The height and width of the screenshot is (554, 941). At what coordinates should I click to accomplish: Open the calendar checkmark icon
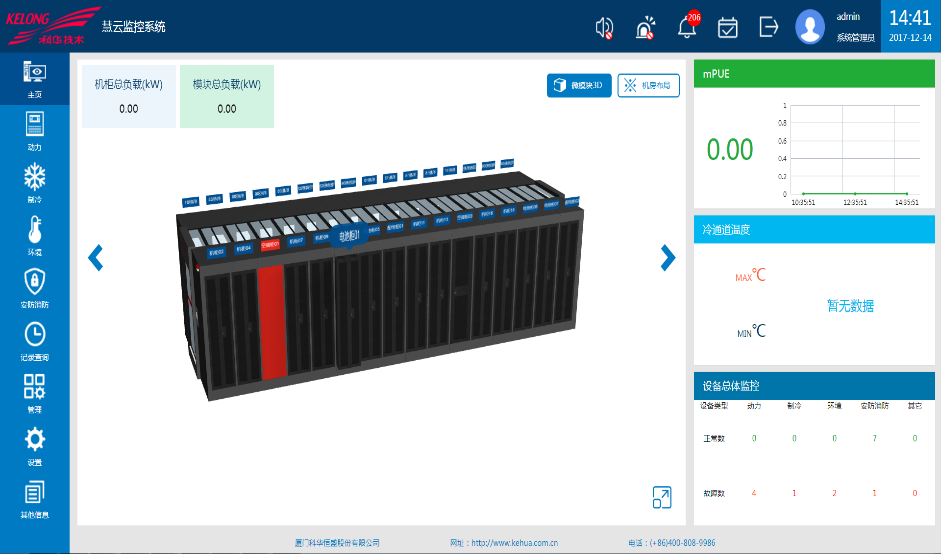(728, 27)
